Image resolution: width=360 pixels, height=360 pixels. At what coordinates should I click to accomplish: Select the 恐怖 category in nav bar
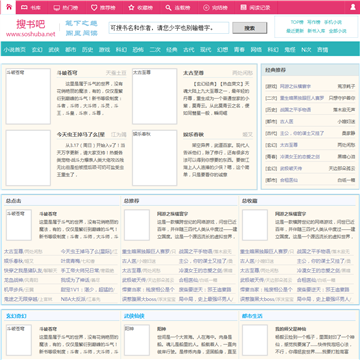(x=138, y=50)
